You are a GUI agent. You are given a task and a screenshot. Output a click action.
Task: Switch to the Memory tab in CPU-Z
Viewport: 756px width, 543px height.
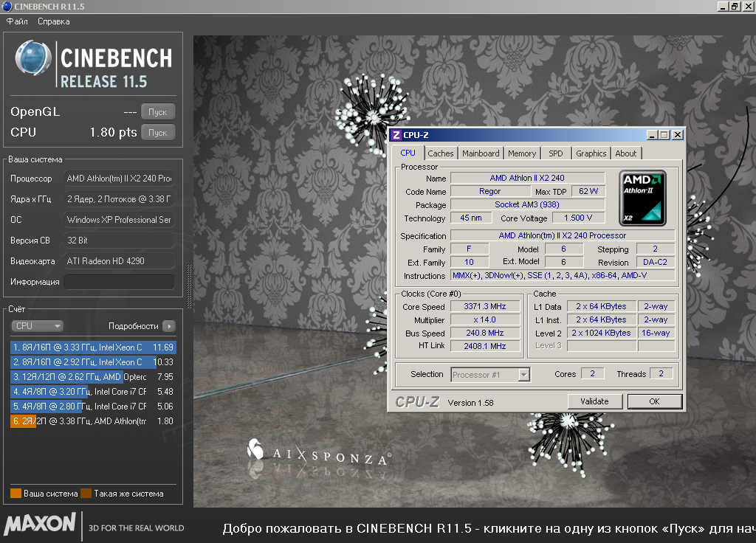point(522,153)
